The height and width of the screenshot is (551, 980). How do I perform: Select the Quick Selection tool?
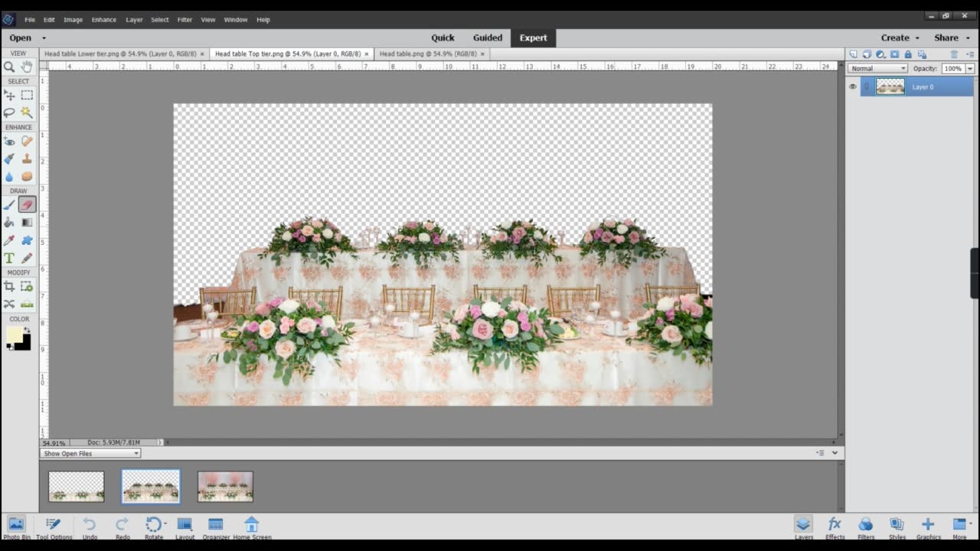click(27, 112)
